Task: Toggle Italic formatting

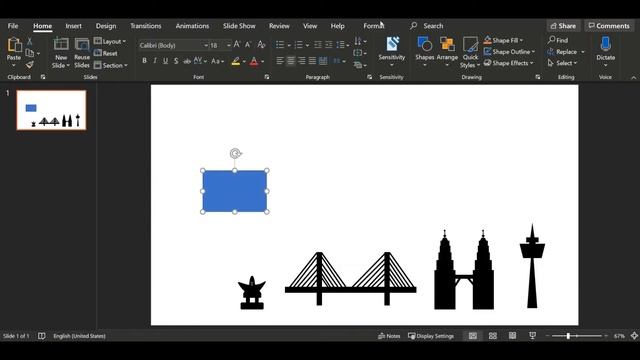Action: pyautogui.click(x=155, y=61)
